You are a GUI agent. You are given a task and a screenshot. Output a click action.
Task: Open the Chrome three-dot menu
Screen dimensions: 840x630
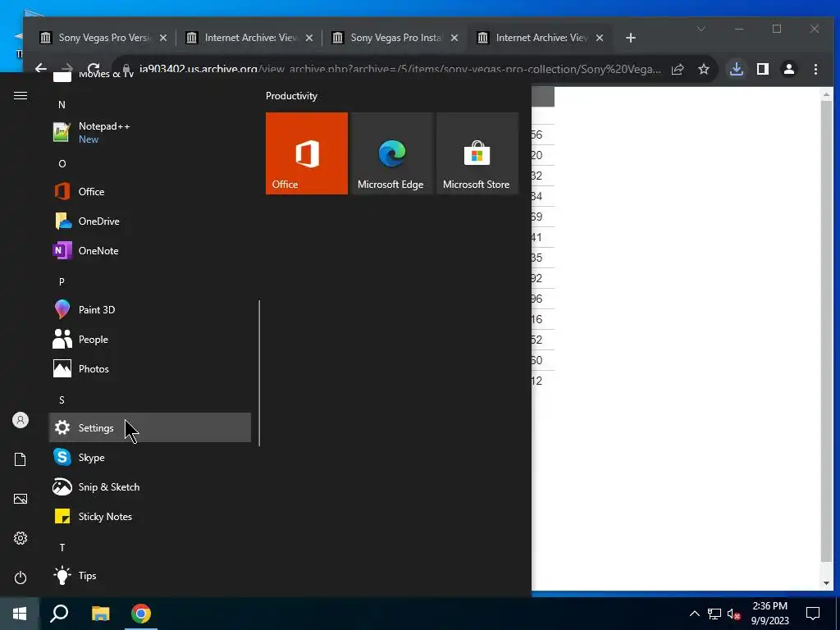(815, 69)
